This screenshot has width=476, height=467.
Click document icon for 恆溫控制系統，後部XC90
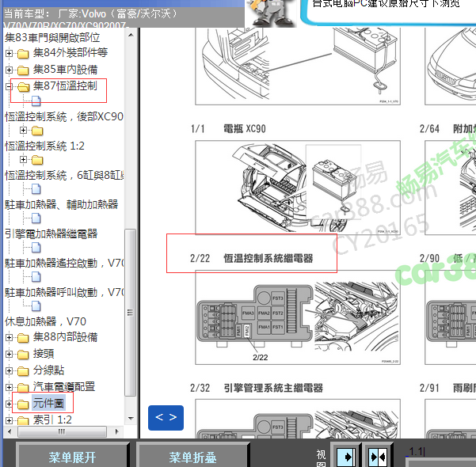36,101
